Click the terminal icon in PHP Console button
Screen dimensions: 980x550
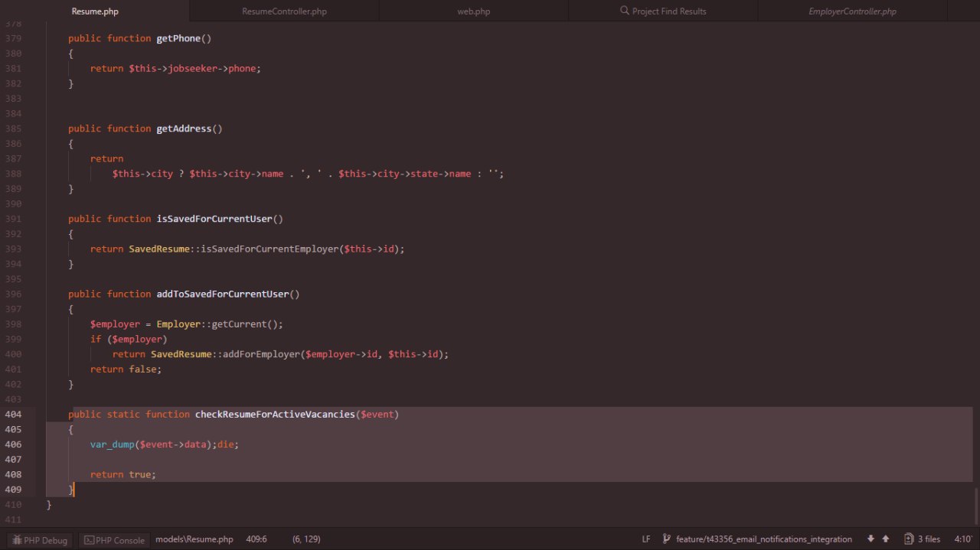89,540
